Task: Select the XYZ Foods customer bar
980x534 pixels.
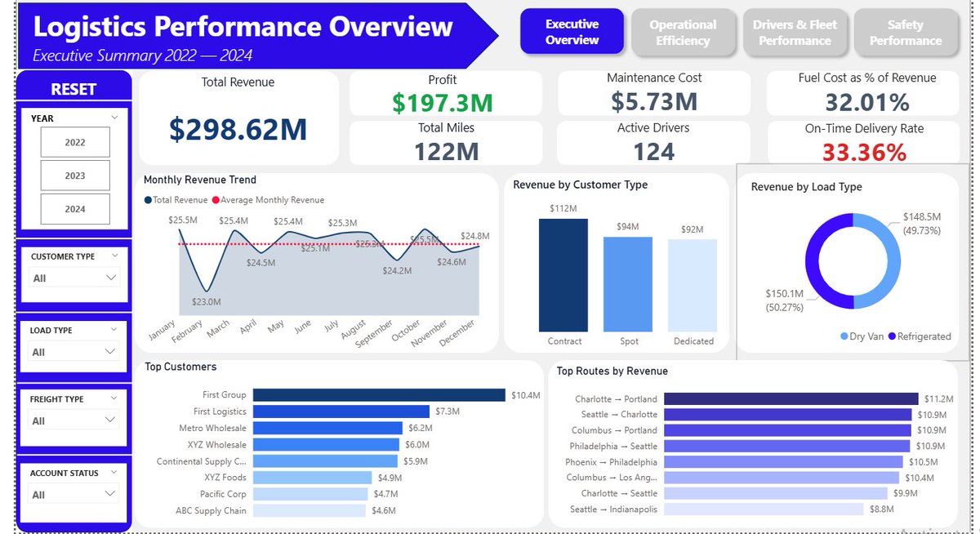Action: (x=312, y=478)
